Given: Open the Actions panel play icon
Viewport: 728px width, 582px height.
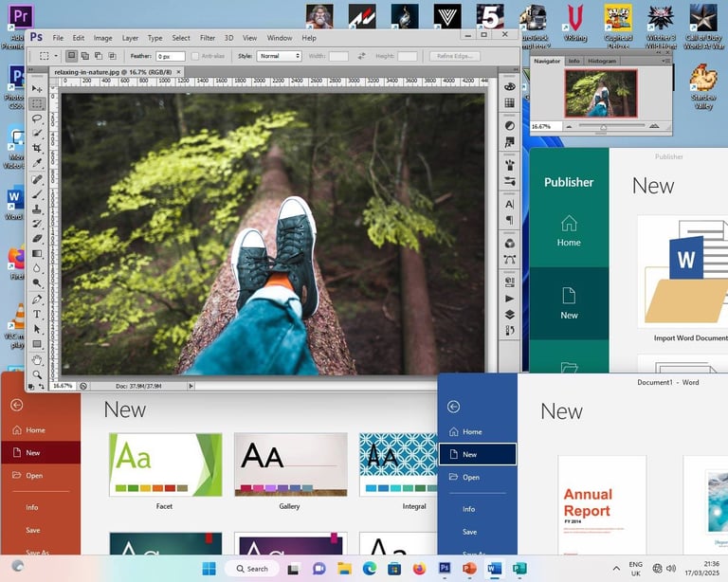Looking at the screenshot, I should (x=510, y=299).
